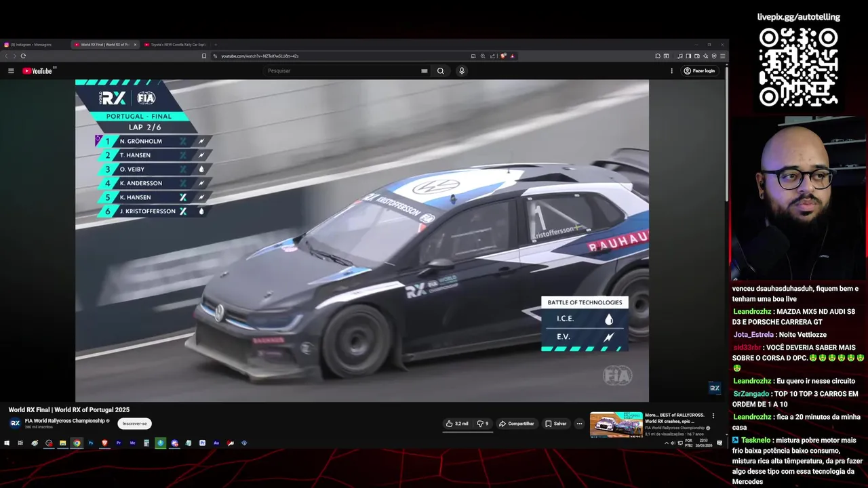
Task: Start voice search with microphone
Action: [462, 70]
